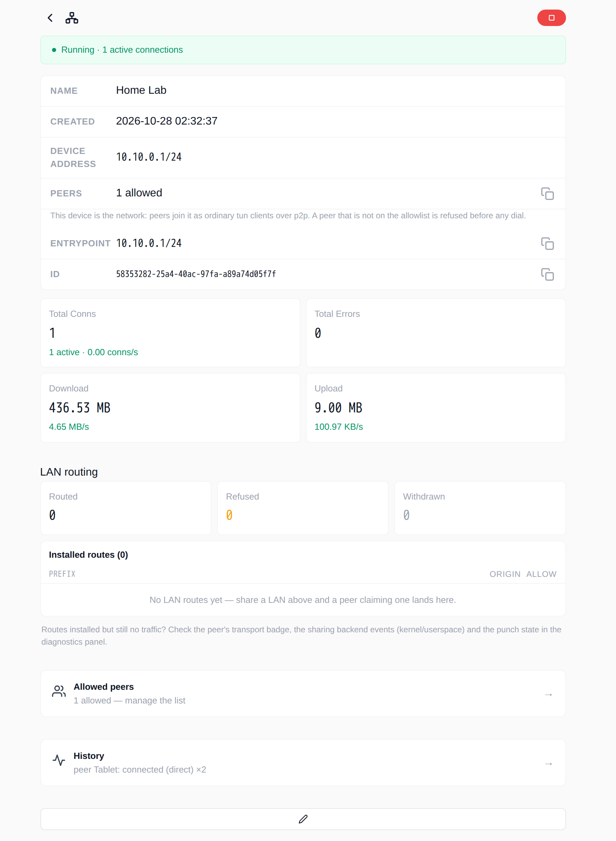Click the PREFIX column header
Image resolution: width=616 pixels, height=841 pixels.
click(x=62, y=574)
